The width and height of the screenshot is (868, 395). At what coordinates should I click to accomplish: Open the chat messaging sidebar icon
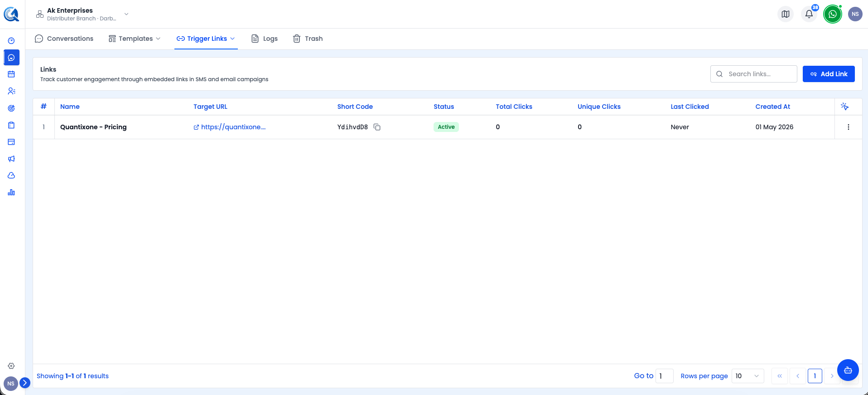[11, 58]
